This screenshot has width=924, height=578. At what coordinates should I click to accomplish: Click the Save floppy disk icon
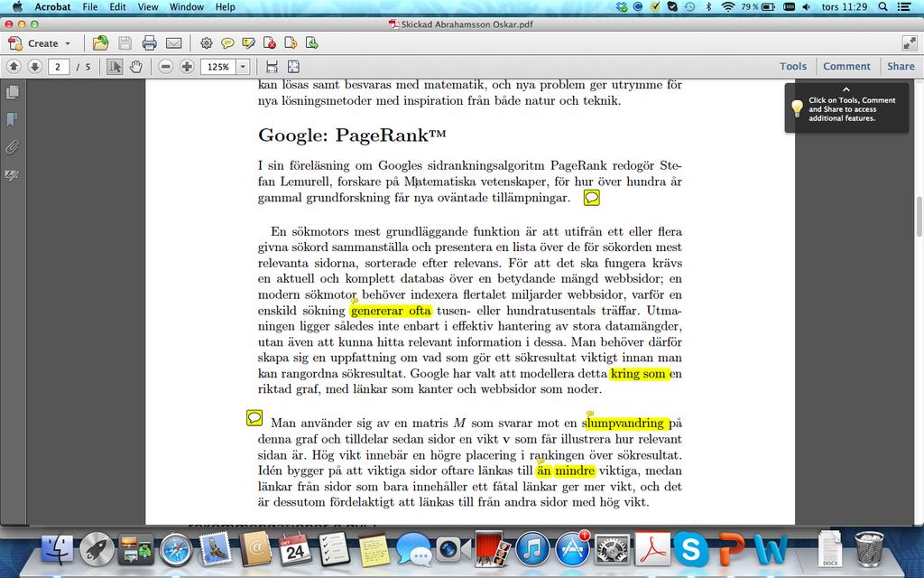pyautogui.click(x=125, y=43)
